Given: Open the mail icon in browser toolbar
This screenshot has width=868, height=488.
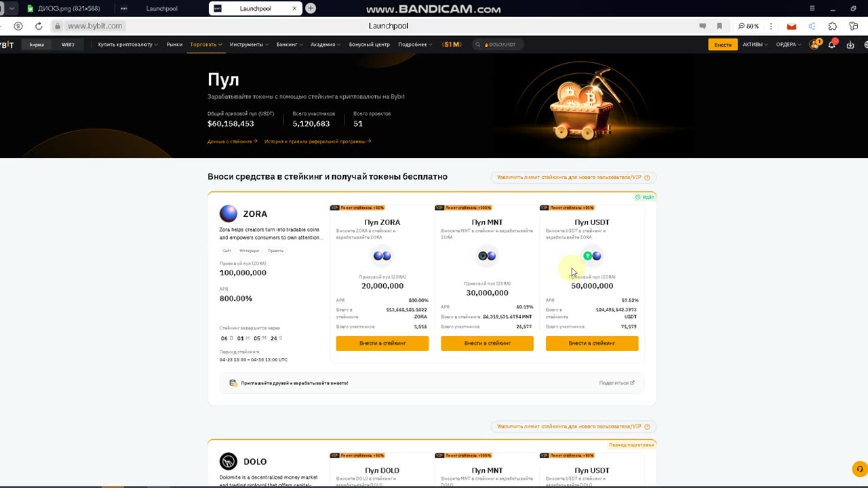Looking at the screenshot, I should 791,26.
